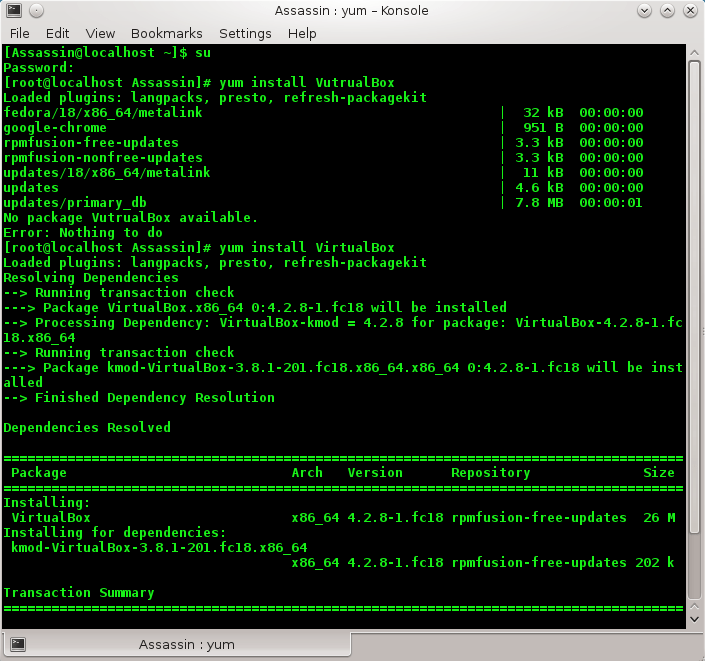Screen dimensions: 705x661
Task: Click the 'Dependencies Resolved' line
Action: pos(87,428)
